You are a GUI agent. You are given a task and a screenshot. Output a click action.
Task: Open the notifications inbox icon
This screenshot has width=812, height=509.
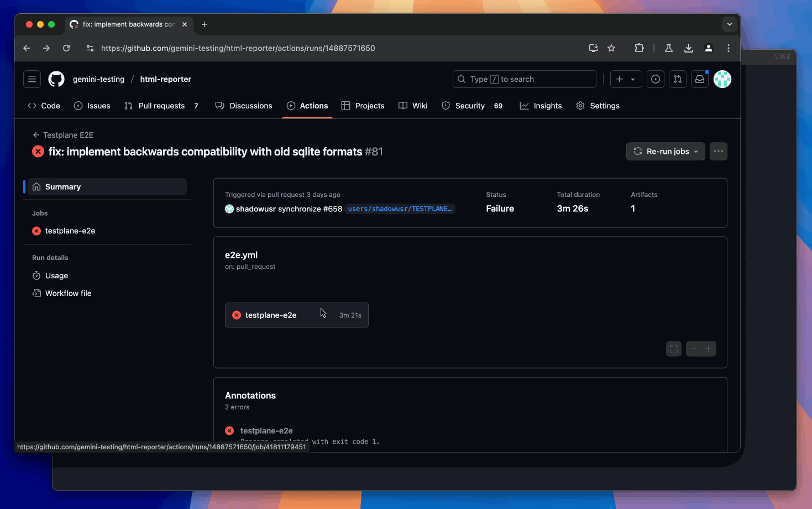[700, 79]
